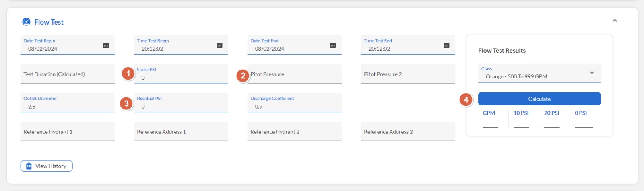Collapse the Flow Test section chevron
644x191 pixels.
615,21
